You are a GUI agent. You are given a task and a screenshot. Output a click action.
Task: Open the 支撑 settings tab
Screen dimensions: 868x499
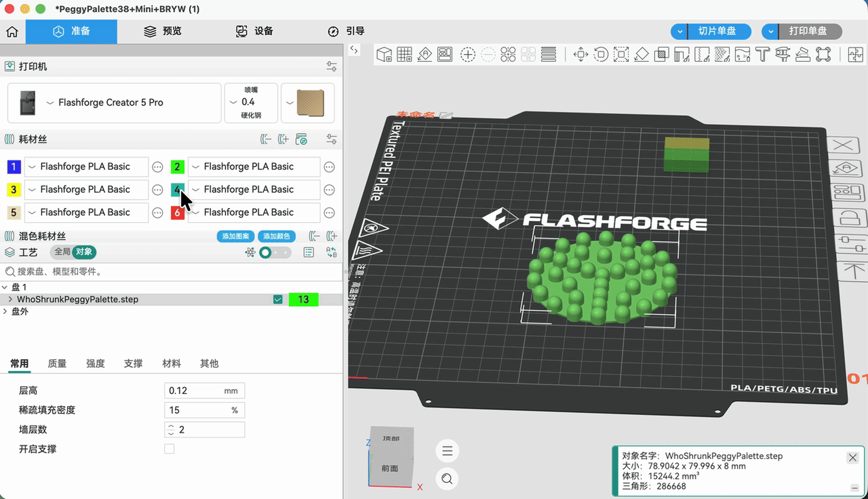coord(133,363)
